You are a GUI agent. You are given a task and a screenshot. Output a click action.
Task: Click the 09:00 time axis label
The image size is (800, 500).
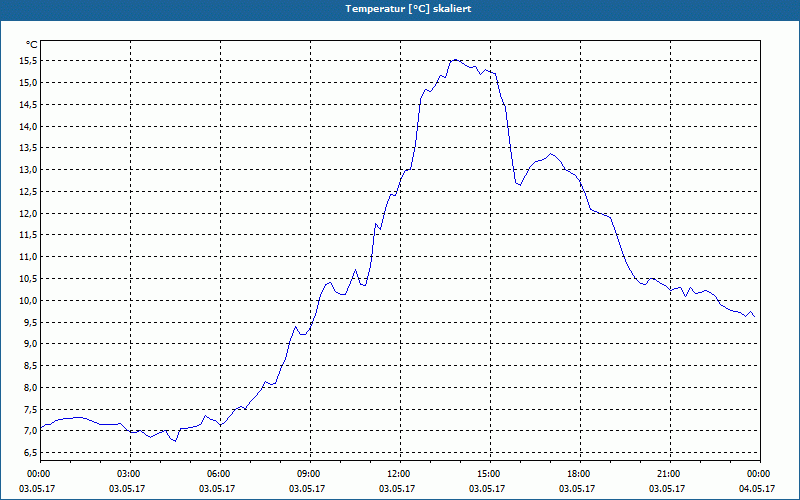point(310,474)
